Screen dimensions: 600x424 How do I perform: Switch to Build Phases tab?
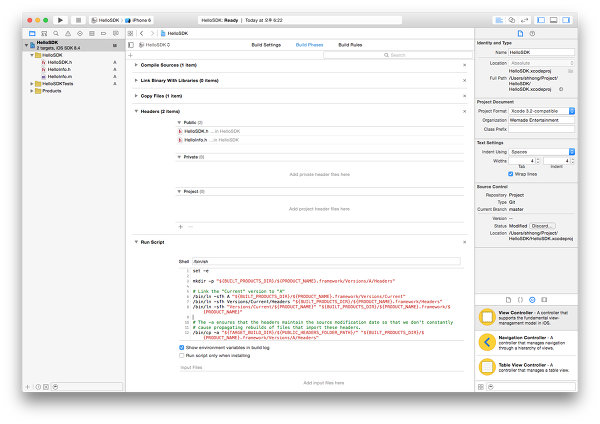309,45
